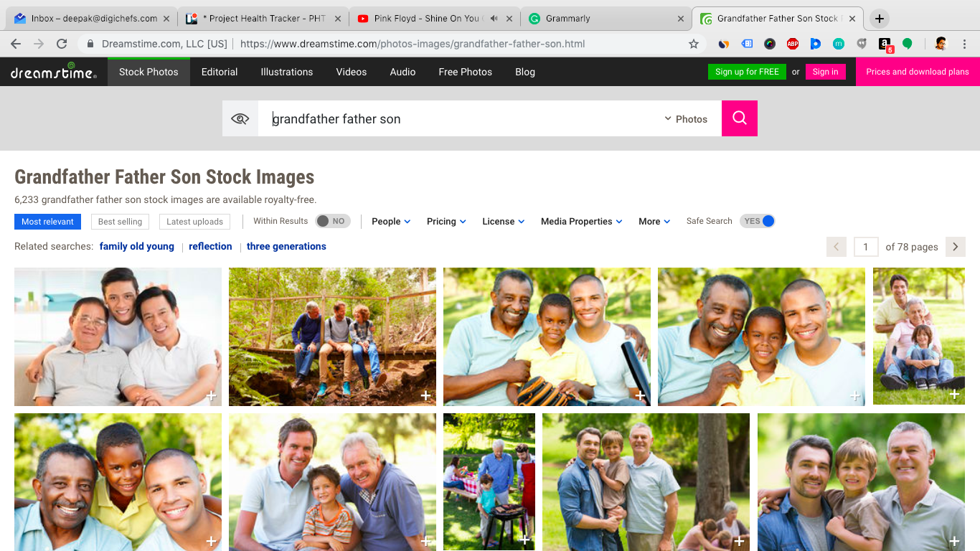The height and width of the screenshot is (551, 980).
Task: Open the Illustrations menu item
Action: 286,72
